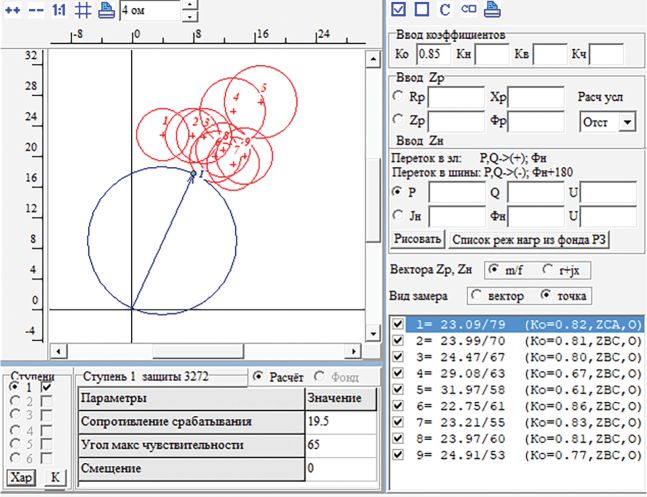Zoom in with the ++ icon
Image resolution: width=647 pixels, height=497 pixels.
pyautogui.click(x=12, y=10)
